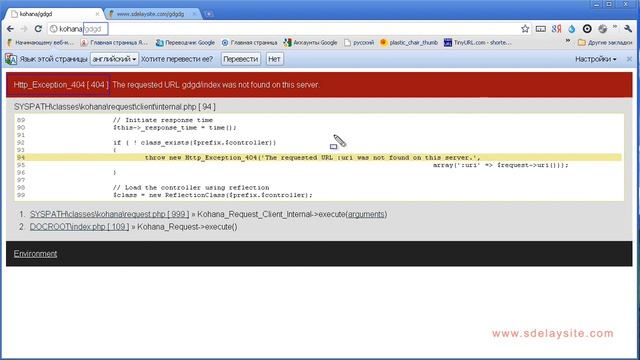This screenshot has height=360, width=640.
Task: Close the translate bar
Action: tap(629, 59)
